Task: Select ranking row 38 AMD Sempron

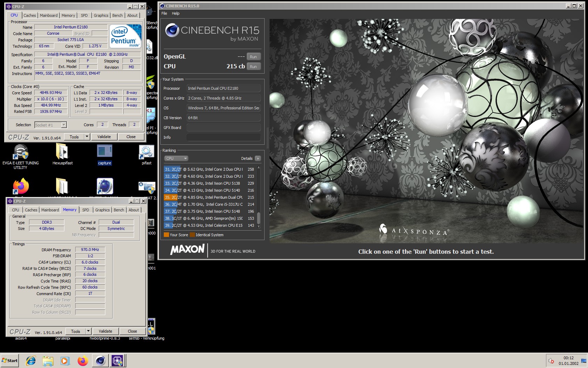Action: 210,218
